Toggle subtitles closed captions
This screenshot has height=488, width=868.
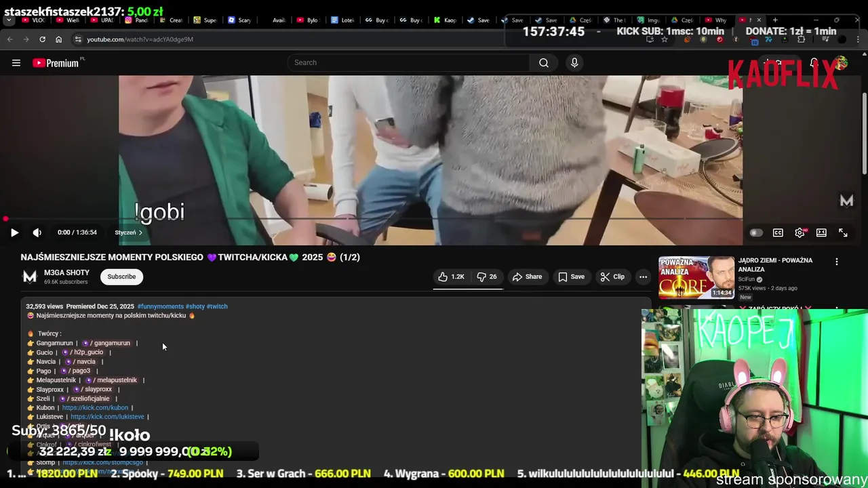coord(778,232)
